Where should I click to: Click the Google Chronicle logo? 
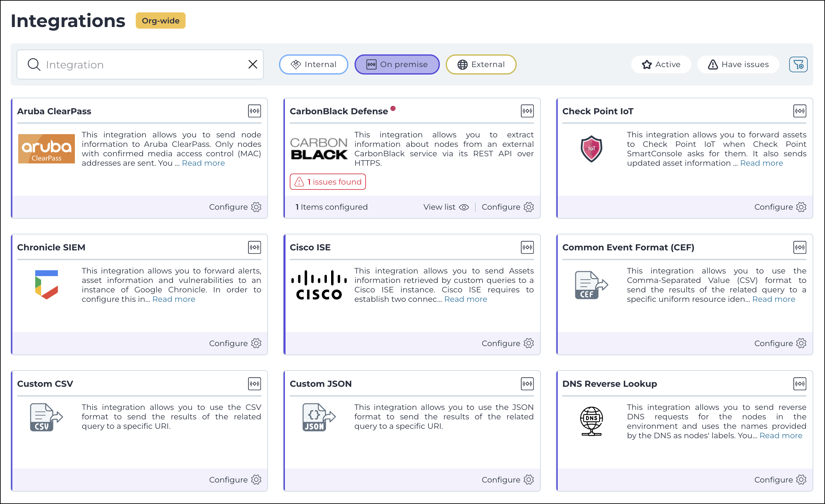47,285
